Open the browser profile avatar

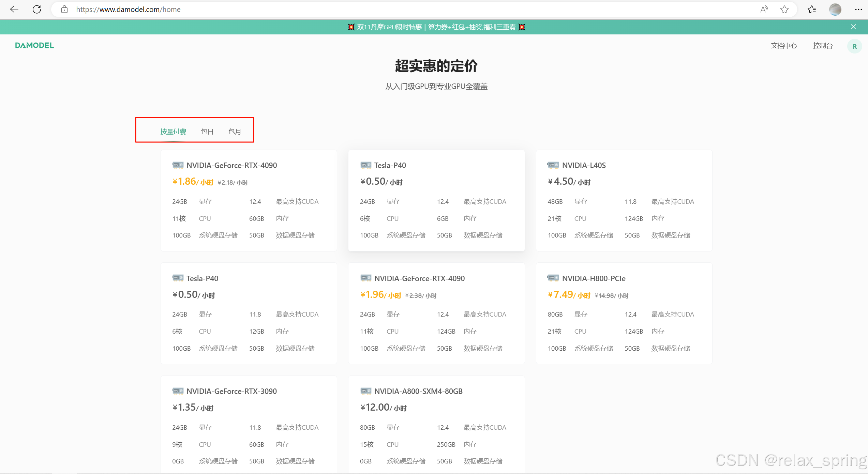[x=835, y=9]
